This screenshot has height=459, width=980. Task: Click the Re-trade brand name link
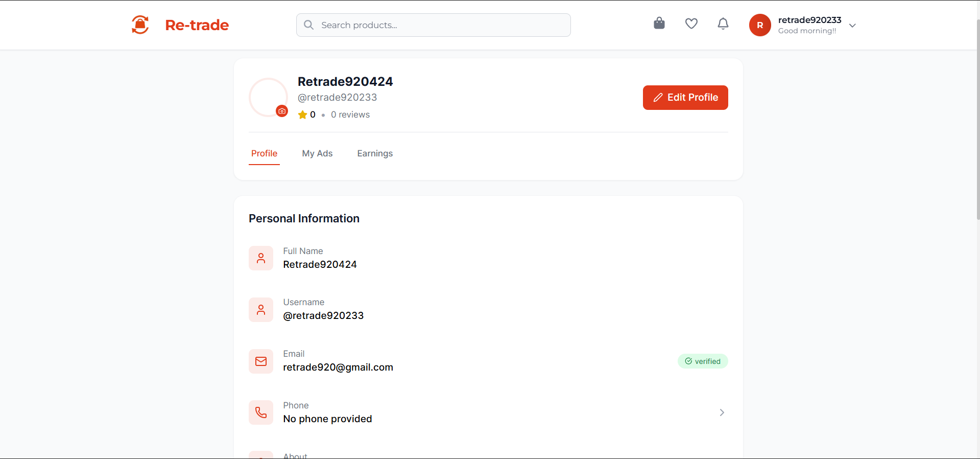tap(197, 25)
